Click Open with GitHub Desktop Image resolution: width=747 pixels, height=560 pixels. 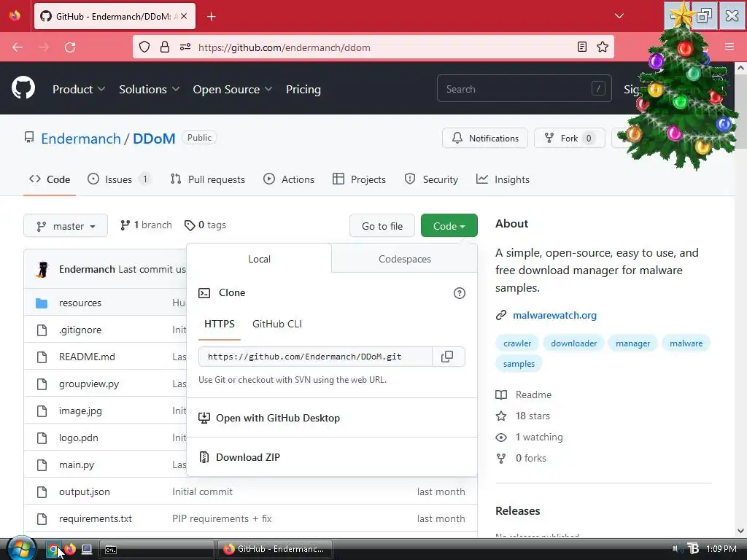coord(278,418)
